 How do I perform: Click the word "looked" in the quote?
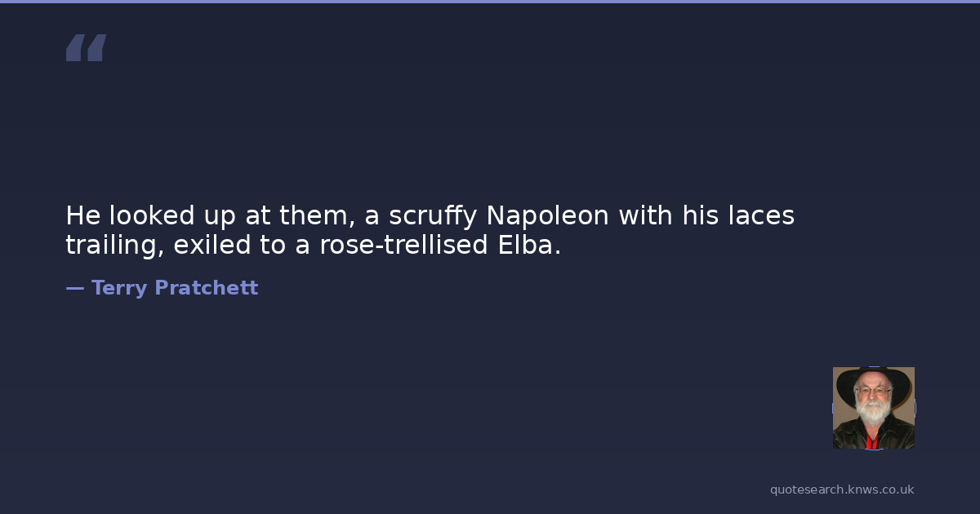(x=149, y=216)
